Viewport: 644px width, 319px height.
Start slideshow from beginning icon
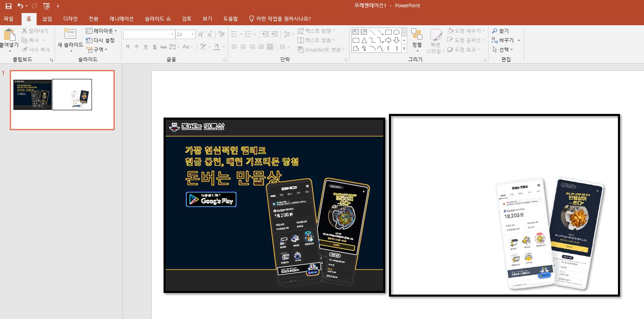tap(46, 6)
